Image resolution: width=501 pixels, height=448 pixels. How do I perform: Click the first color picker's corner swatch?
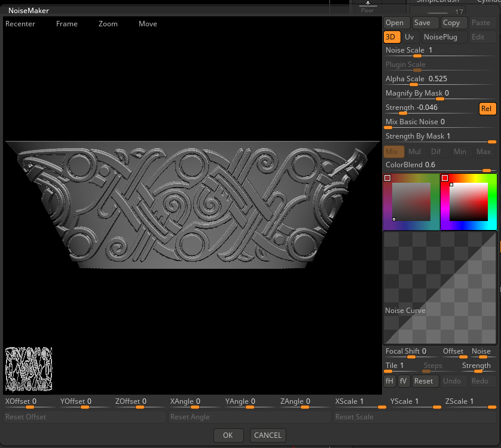pyautogui.click(x=387, y=178)
